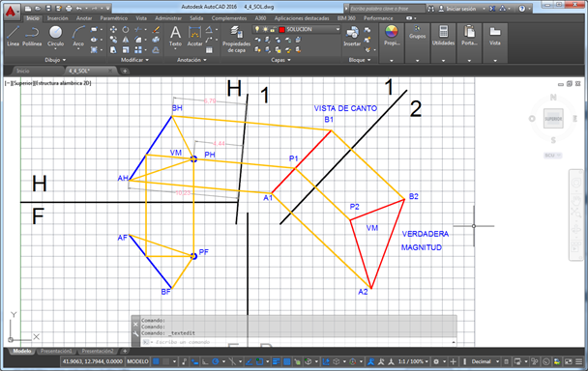
Task: Open the Inserción ribbon tab
Action: (x=57, y=18)
